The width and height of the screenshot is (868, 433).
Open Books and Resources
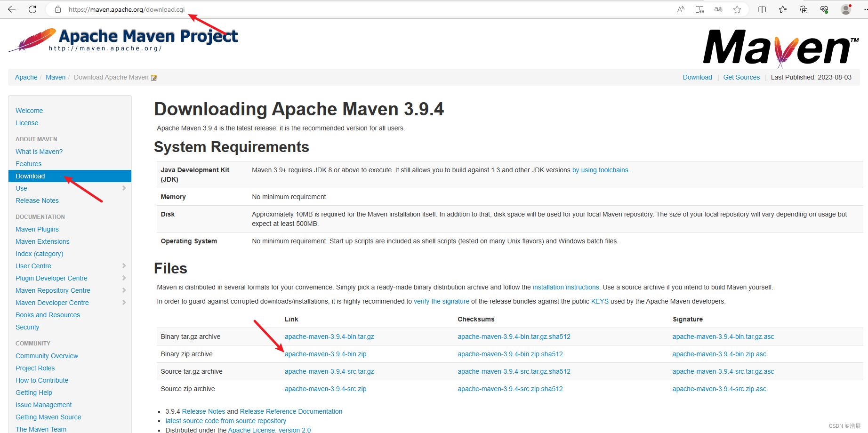click(48, 315)
